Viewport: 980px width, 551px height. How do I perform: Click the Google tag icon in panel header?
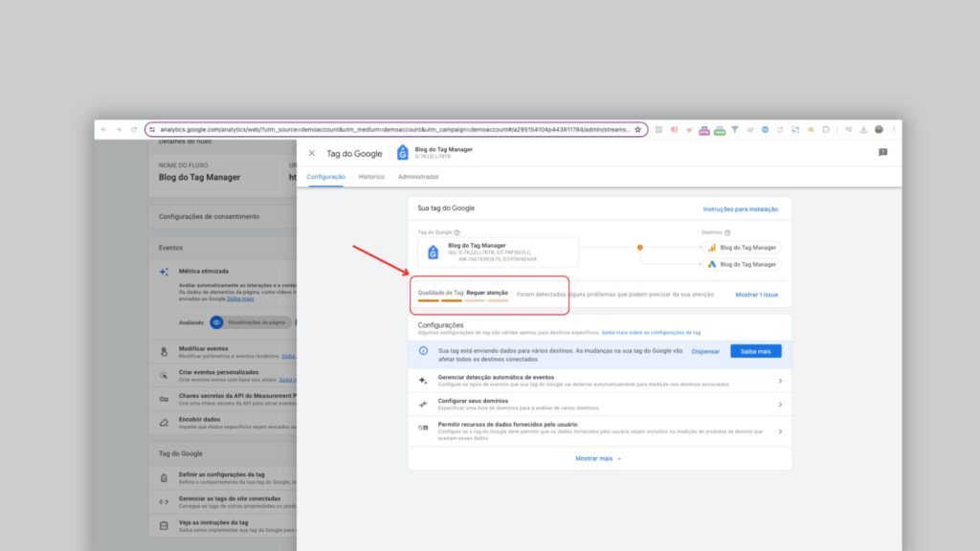click(403, 152)
